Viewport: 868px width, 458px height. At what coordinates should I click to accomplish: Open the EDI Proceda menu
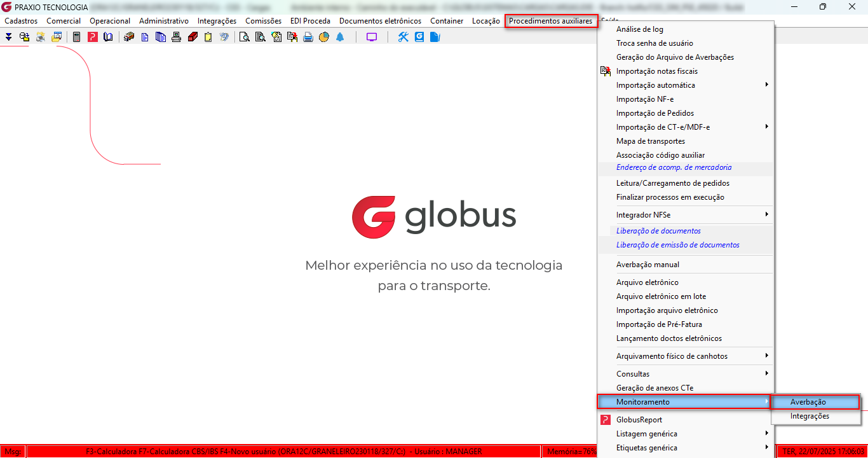[310, 21]
